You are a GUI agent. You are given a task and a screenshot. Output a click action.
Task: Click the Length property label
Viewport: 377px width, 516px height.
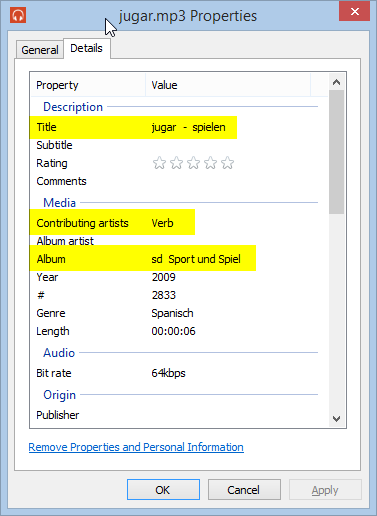tap(53, 331)
